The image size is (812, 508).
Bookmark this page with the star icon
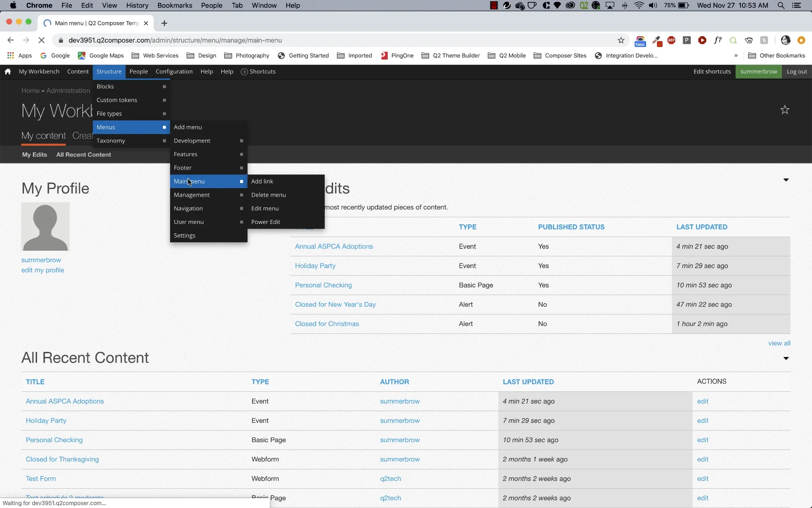621,40
